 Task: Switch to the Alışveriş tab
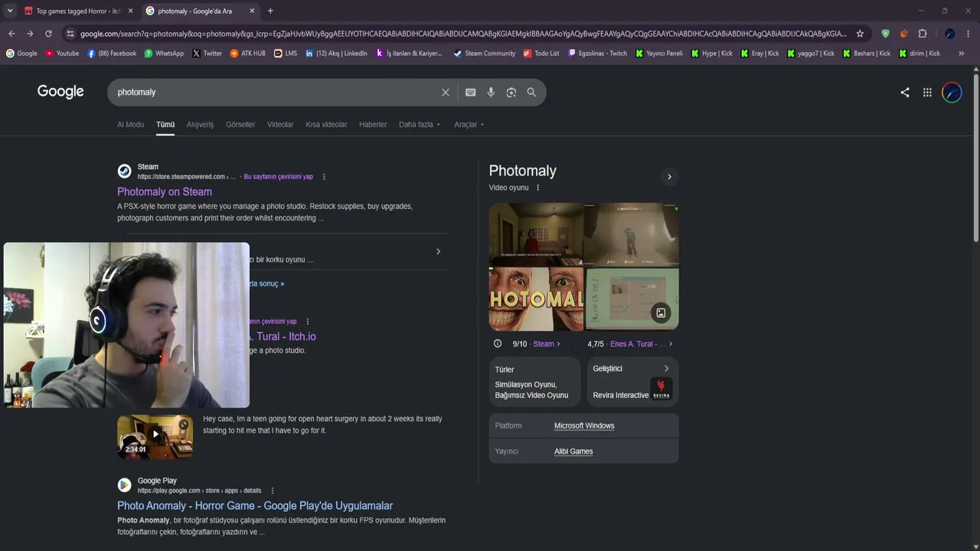tap(201, 125)
